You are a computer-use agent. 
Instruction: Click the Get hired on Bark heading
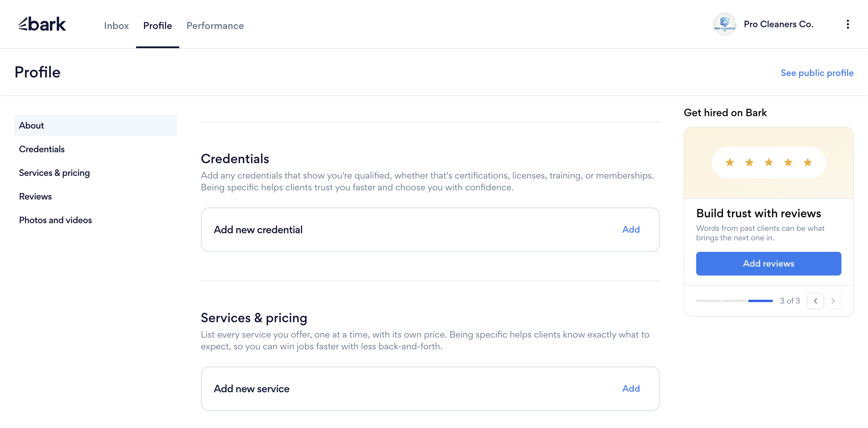point(725,113)
